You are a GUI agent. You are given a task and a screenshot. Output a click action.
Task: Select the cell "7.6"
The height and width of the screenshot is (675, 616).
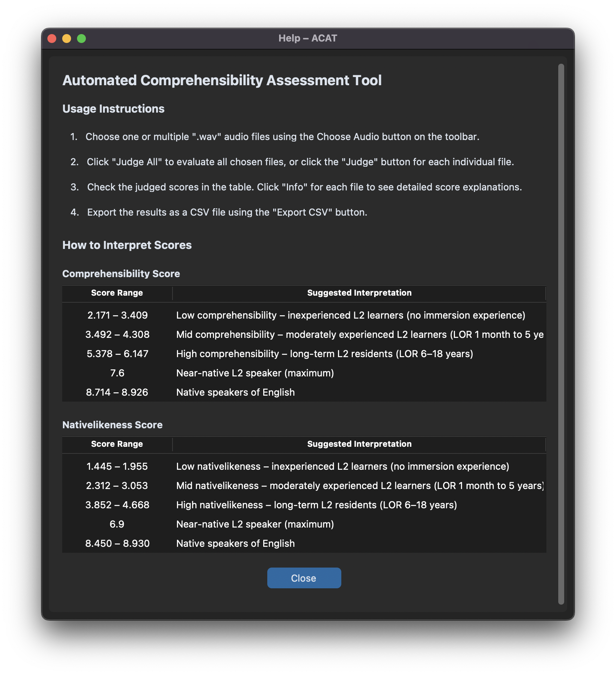(x=117, y=373)
